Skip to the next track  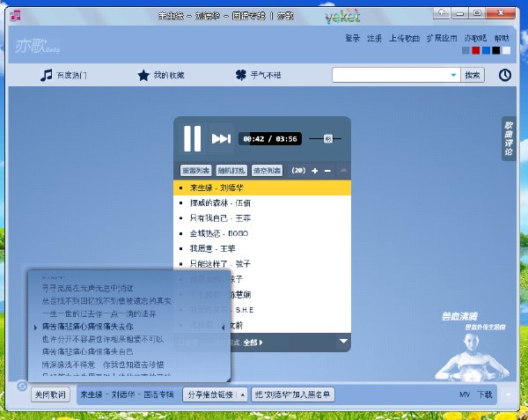[x=221, y=138]
